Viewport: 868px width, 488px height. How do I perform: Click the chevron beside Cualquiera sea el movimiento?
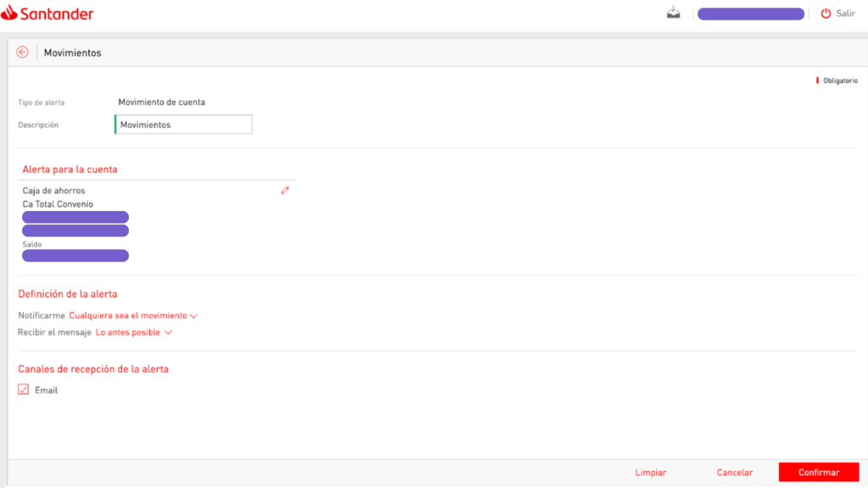(194, 317)
